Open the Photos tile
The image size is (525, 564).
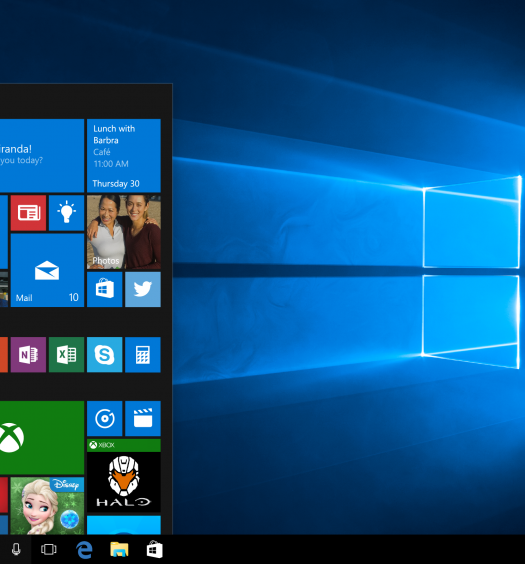(124, 232)
